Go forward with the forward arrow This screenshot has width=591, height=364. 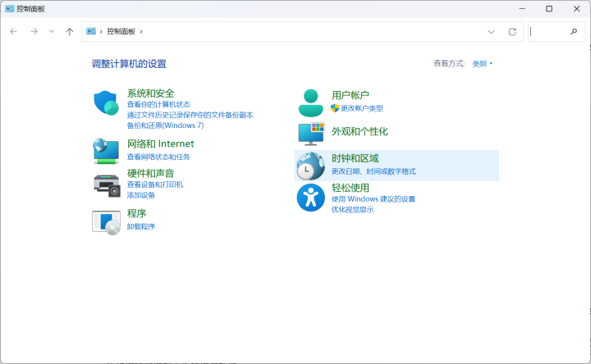point(34,32)
